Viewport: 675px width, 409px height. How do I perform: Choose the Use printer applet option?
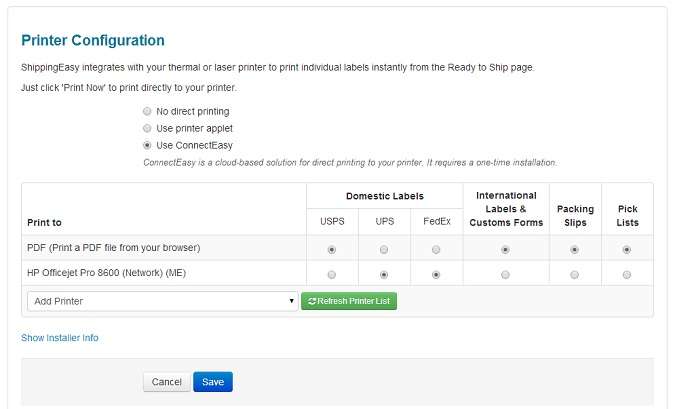point(147,128)
